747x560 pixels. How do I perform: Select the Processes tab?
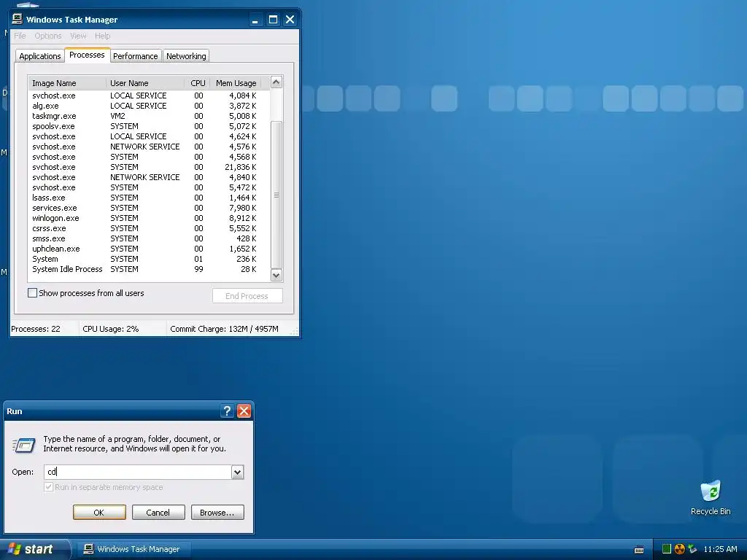(x=87, y=55)
